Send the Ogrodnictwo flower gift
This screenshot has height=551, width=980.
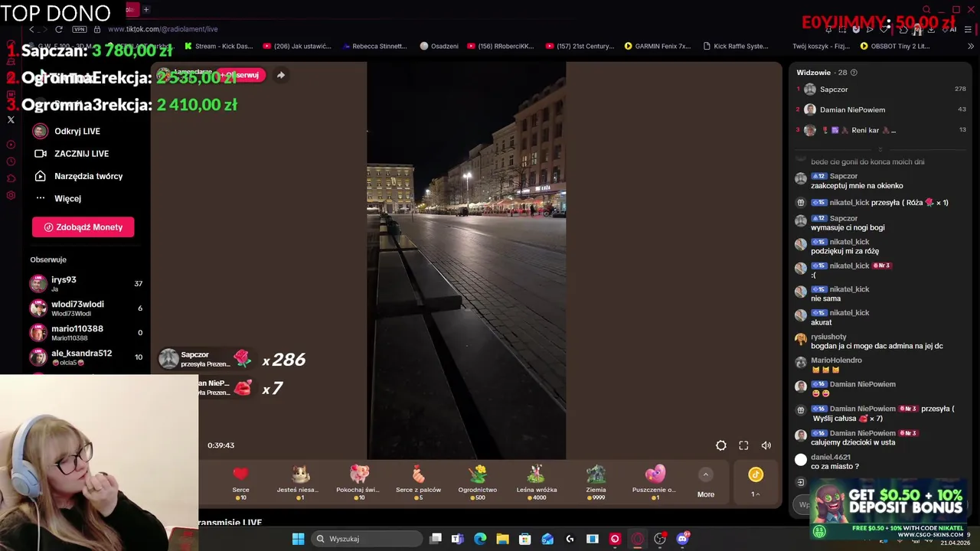coord(477,481)
